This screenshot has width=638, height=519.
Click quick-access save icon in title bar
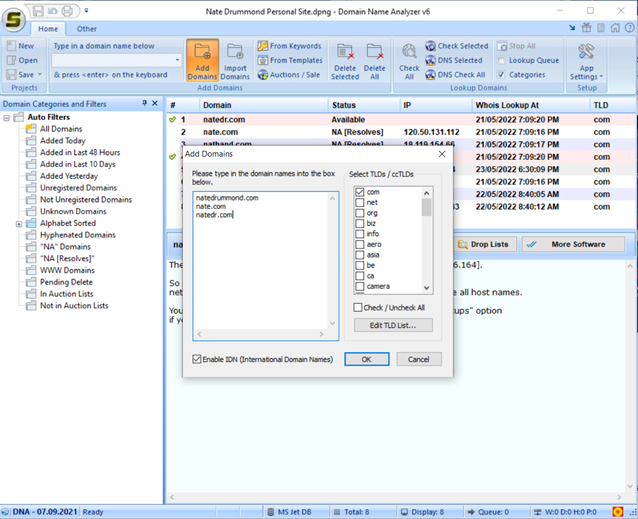coord(38,11)
